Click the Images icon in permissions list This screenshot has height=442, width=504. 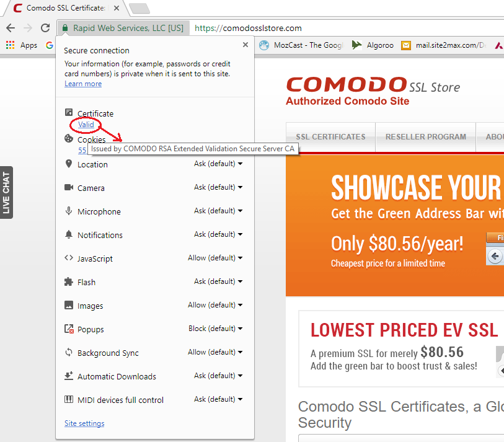pos(69,305)
